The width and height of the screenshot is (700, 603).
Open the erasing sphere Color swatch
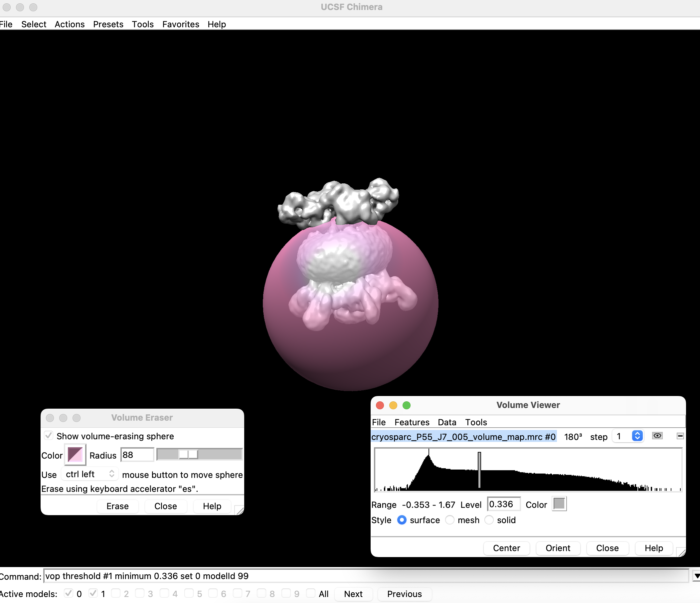tap(75, 455)
